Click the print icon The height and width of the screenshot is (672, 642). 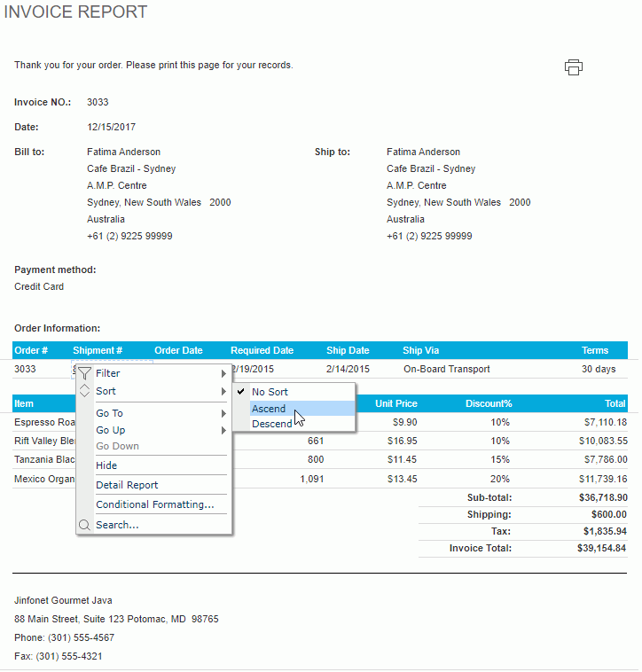[574, 67]
